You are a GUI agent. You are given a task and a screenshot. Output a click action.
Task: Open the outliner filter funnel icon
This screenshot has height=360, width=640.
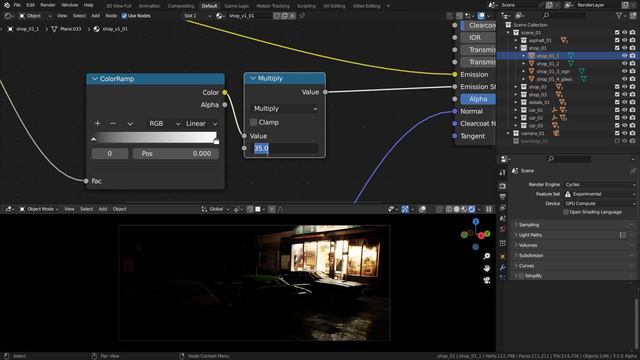click(x=620, y=16)
